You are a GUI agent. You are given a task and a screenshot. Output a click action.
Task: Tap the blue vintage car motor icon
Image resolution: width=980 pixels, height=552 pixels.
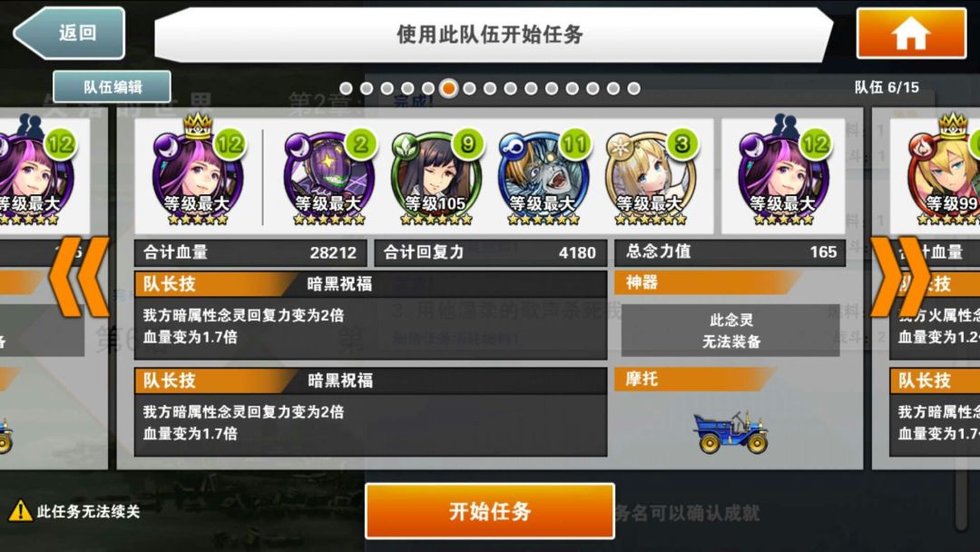point(730,431)
